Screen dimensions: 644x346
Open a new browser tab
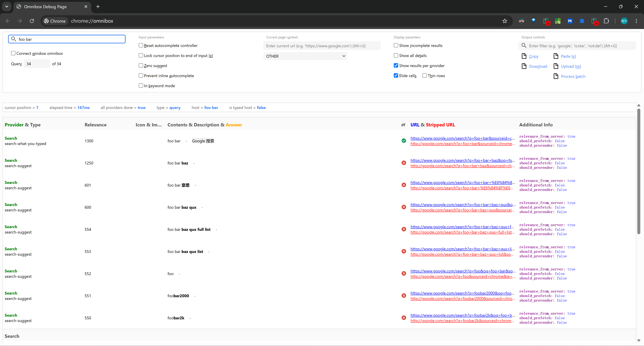tap(98, 7)
